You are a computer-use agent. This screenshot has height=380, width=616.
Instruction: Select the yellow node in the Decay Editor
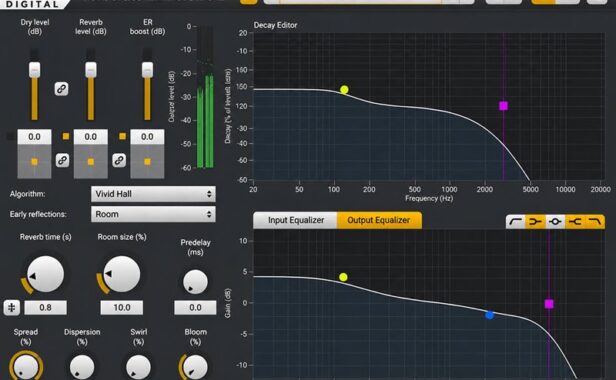(344, 90)
